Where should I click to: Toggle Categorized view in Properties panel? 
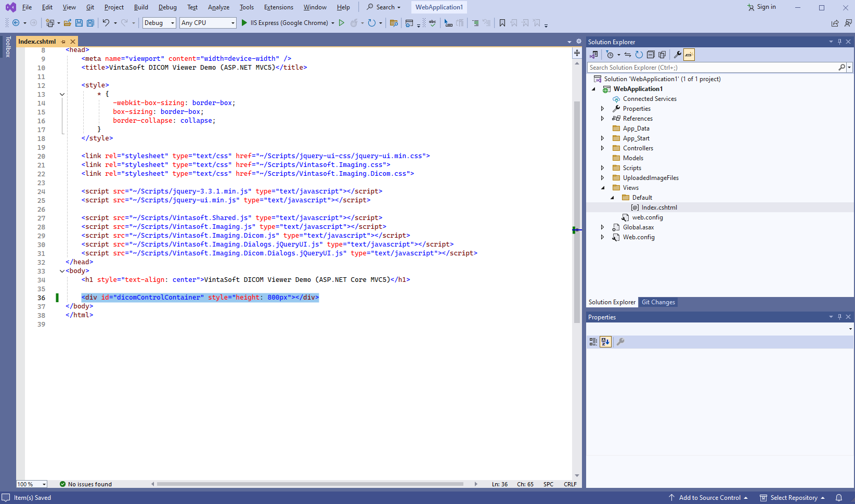[593, 342]
